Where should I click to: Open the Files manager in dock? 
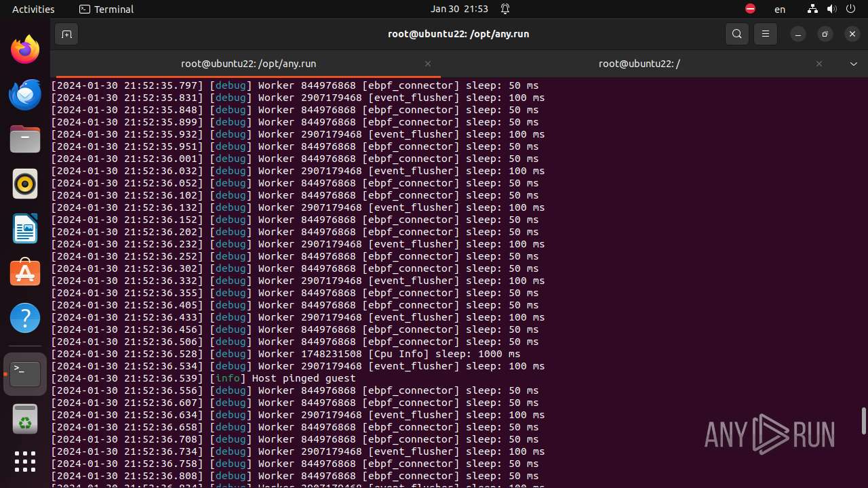(25, 139)
